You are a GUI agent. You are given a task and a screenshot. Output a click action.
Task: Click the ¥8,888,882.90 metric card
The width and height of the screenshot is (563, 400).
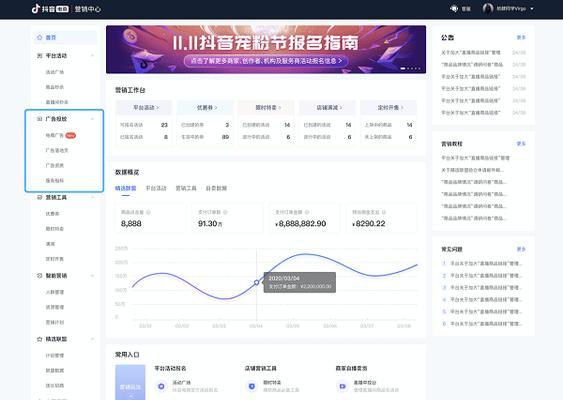(304, 218)
